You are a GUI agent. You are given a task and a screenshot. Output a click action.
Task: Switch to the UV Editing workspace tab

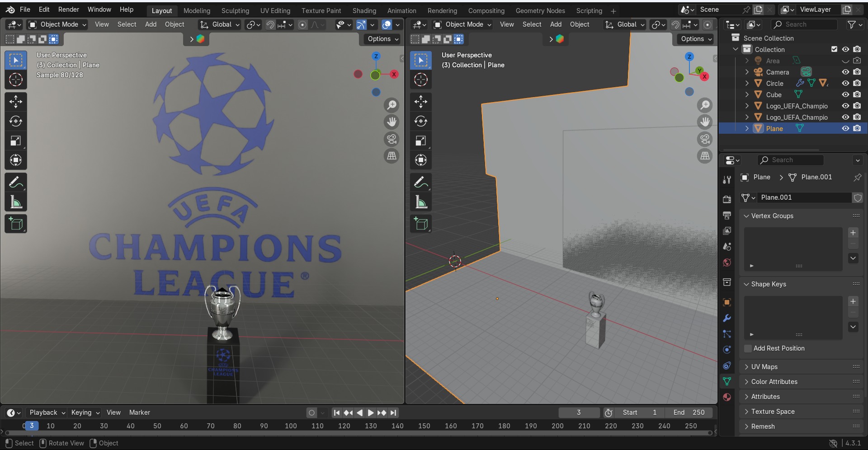click(275, 10)
